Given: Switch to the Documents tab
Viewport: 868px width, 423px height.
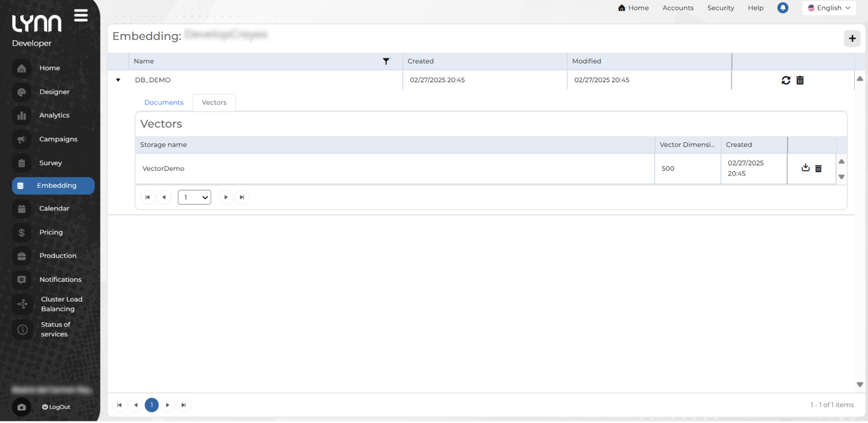Looking at the screenshot, I should [164, 102].
